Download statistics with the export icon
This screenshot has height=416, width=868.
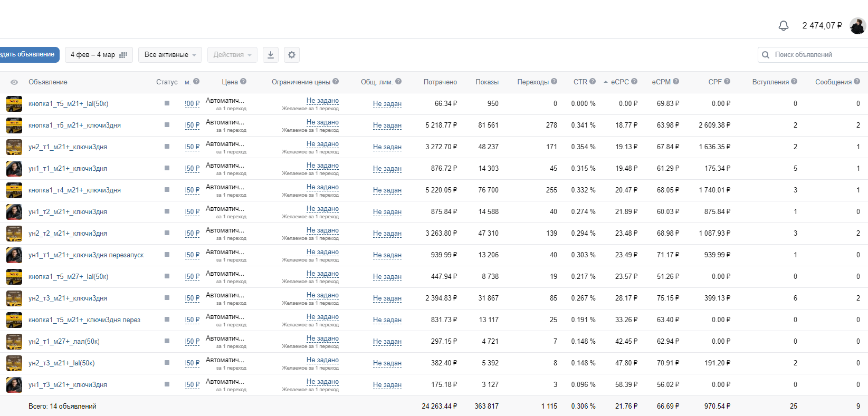click(x=271, y=55)
